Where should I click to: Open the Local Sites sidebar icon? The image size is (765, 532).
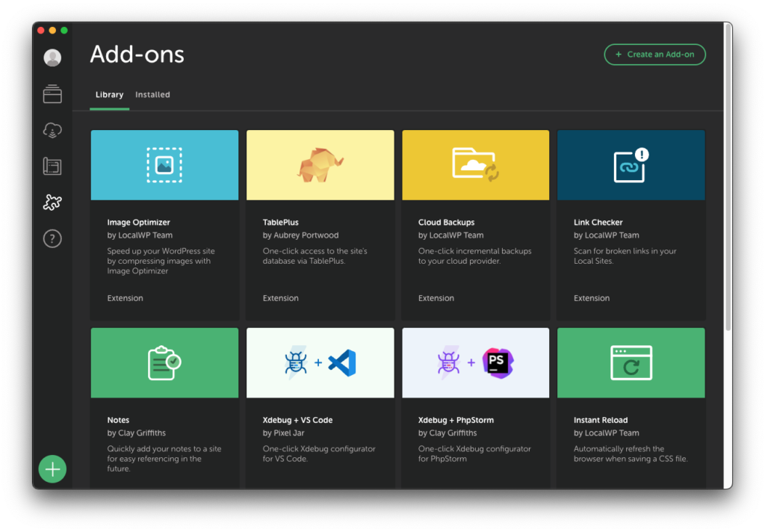(52, 93)
